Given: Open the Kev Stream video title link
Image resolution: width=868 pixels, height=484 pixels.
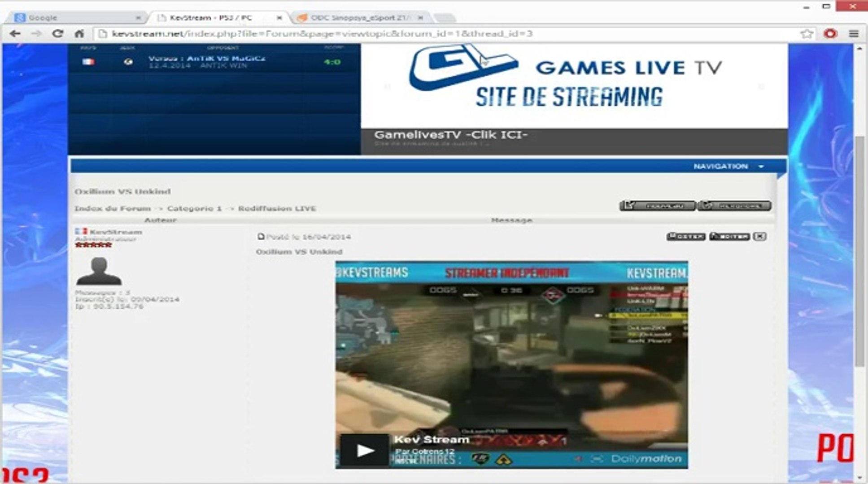Looking at the screenshot, I should point(432,440).
